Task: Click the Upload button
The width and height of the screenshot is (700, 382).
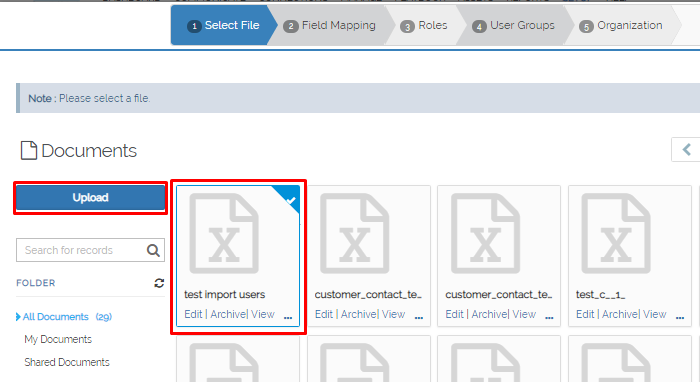Action: tap(91, 198)
